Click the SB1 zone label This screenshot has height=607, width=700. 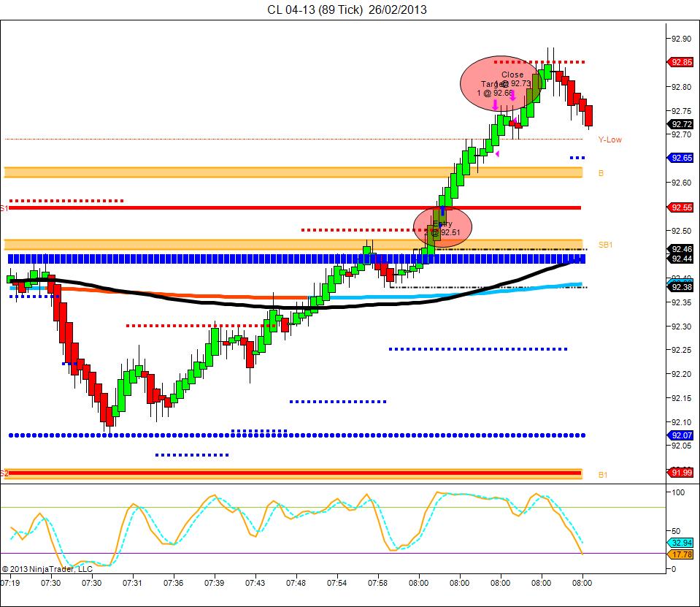(x=605, y=245)
